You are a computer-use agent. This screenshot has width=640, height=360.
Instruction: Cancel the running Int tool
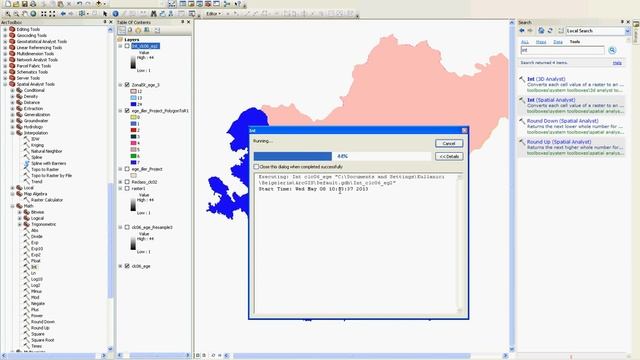(449, 144)
